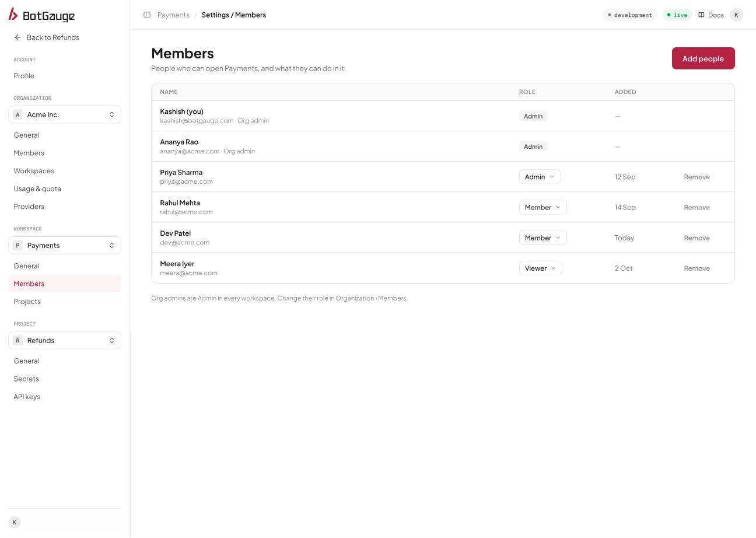
Task: Open Meera Iyer's Viewer role dropdown
Action: click(x=540, y=268)
